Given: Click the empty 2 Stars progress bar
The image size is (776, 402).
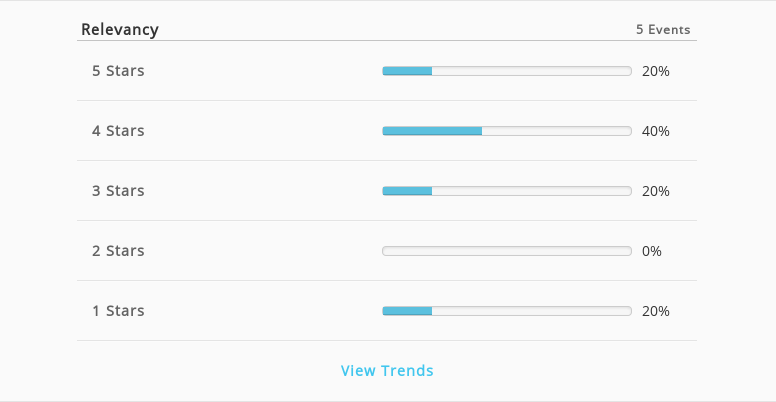Looking at the screenshot, I should 507,251.
